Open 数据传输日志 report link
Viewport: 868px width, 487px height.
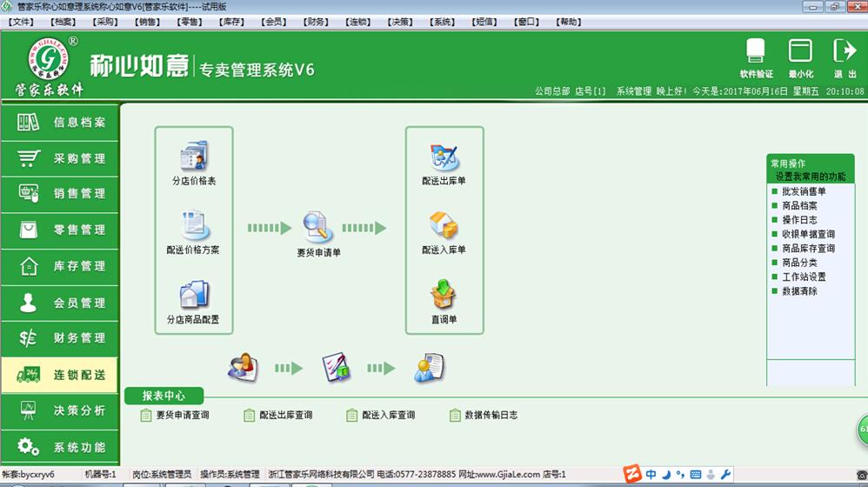pyautogui.click(x=484, y=415)
